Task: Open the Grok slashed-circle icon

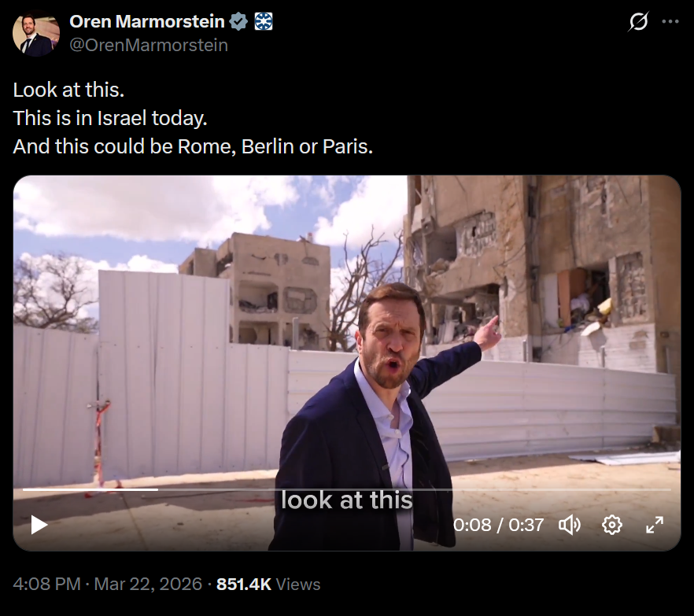Action: (x=638, y=21)
